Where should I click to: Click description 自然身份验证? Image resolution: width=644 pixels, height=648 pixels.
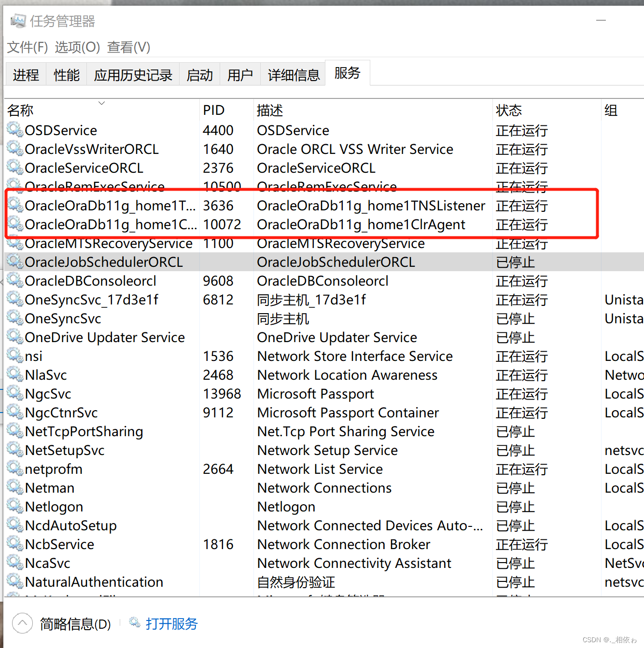[296, 582]
